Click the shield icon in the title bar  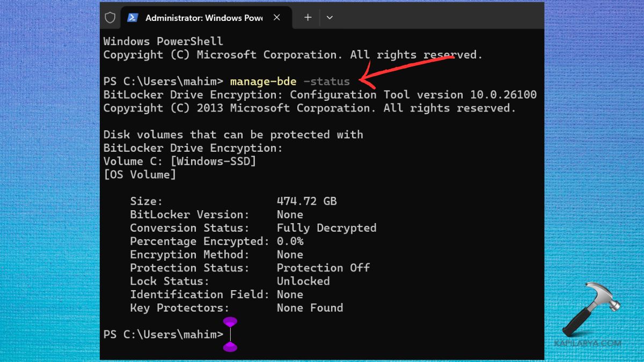[x=110, y=18]
